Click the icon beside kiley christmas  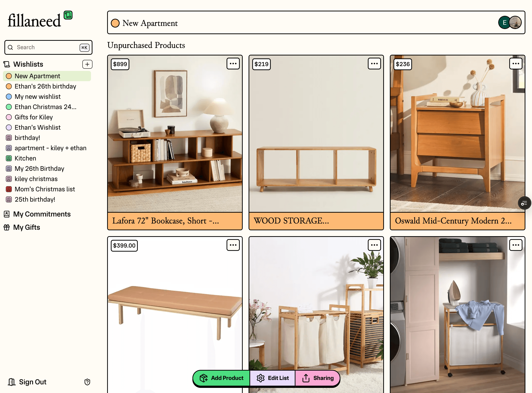coord(9,179)
